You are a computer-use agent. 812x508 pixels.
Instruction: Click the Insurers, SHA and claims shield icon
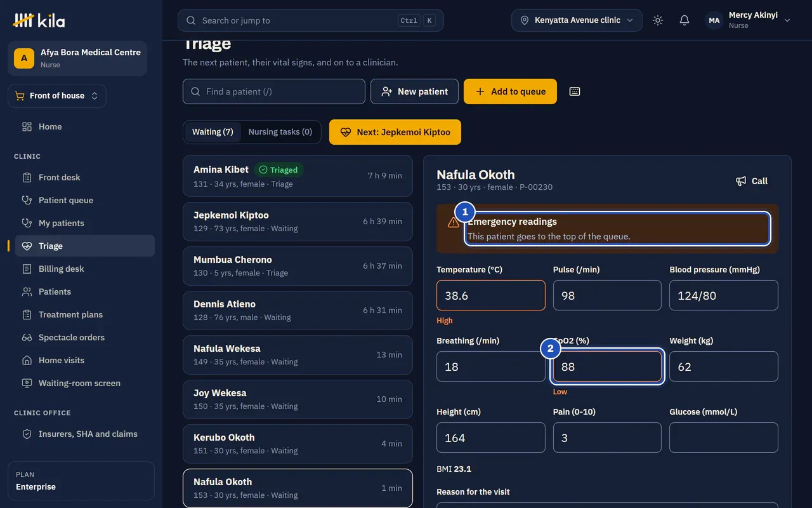[x=27, y=434]
